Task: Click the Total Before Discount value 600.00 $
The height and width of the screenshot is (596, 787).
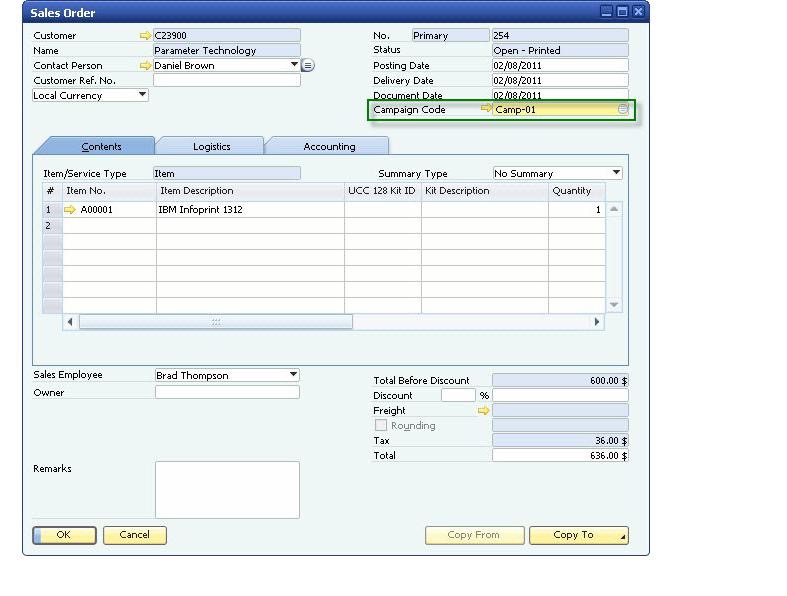Action: [x=560, y=381]
